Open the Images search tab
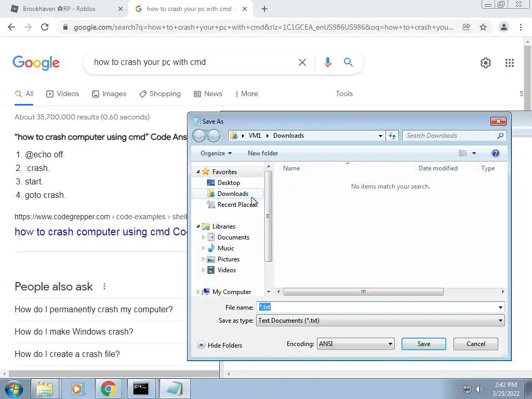 109,94
